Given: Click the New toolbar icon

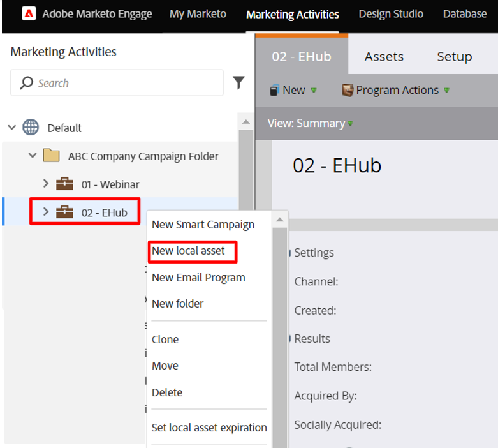Looking at the screenshot, I should [x=274, y=90].
